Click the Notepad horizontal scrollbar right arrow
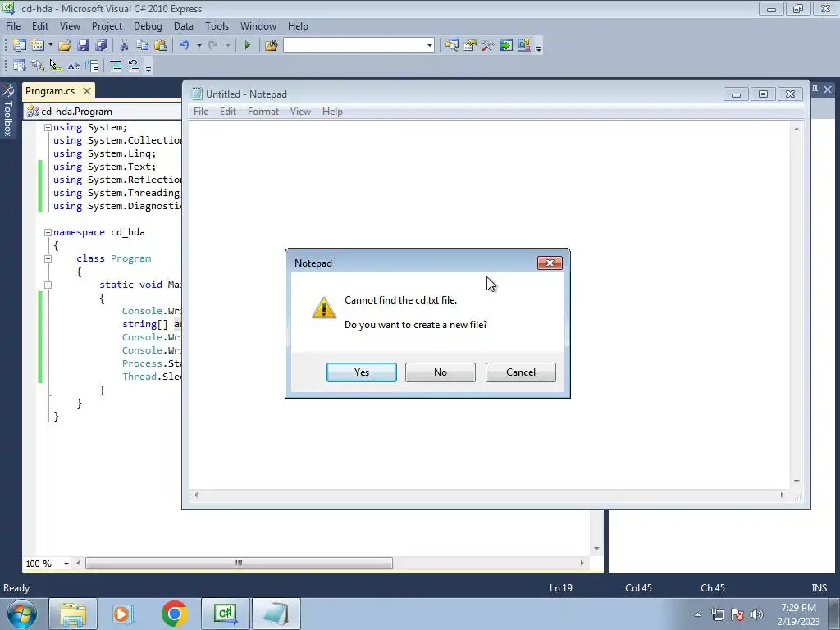The height and width of the screenshot is (630, 840). [x=782, y=495]
